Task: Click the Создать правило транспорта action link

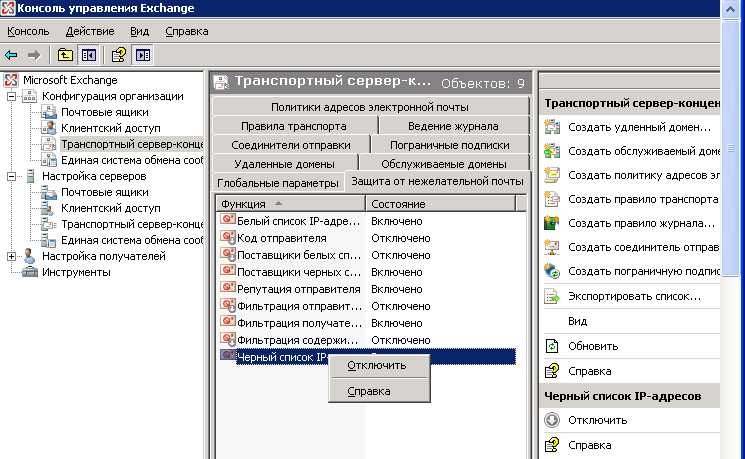Action: click(643, 199)
